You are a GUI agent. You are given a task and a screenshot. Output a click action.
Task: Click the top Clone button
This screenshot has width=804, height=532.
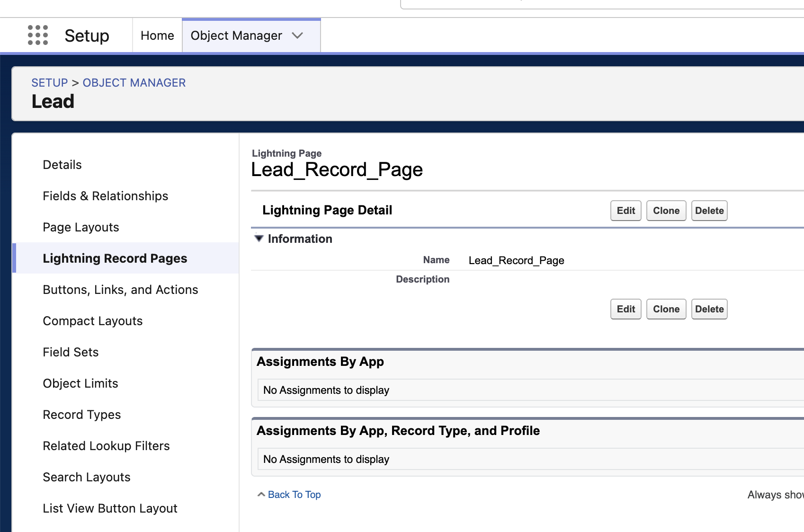pyautogui.click(x=666, y=211)
